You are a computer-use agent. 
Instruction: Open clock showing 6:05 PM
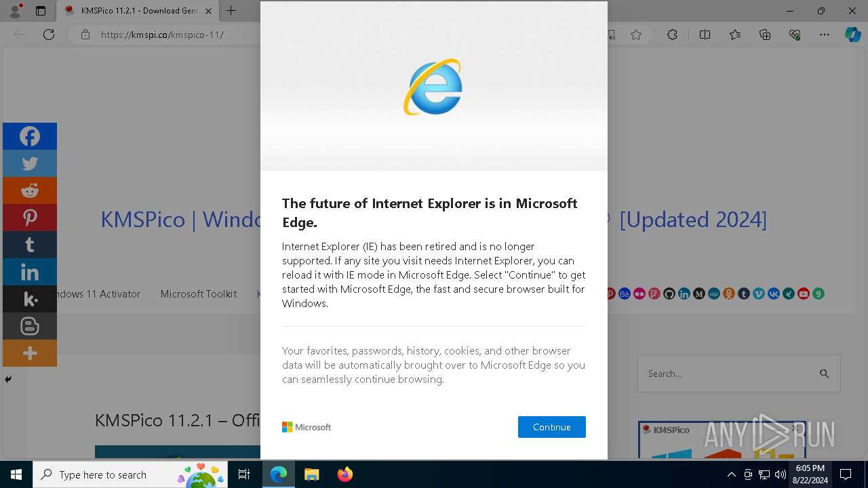[x=810, y=474]
